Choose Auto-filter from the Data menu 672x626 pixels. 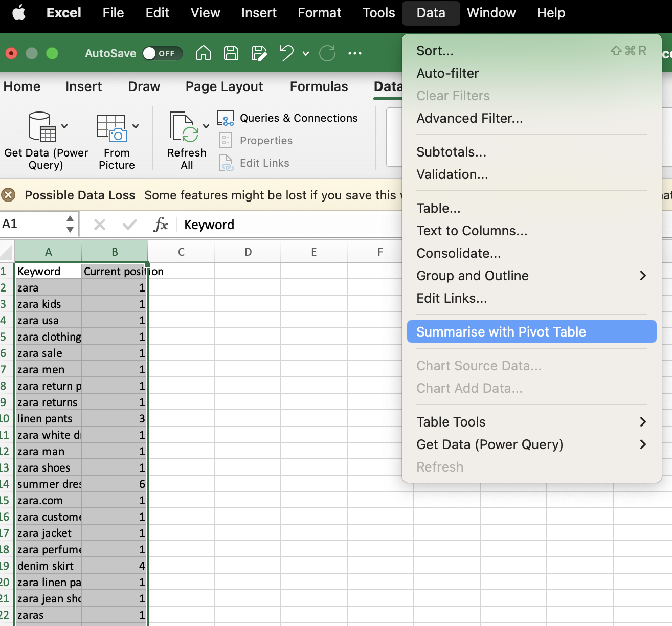point(532,73)
